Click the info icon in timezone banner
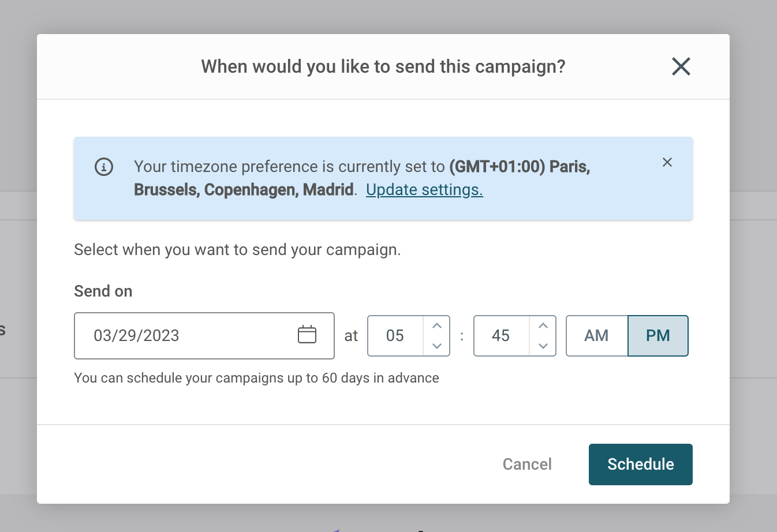The height and width of the screenshot is (532, 777). click(104, 167)
